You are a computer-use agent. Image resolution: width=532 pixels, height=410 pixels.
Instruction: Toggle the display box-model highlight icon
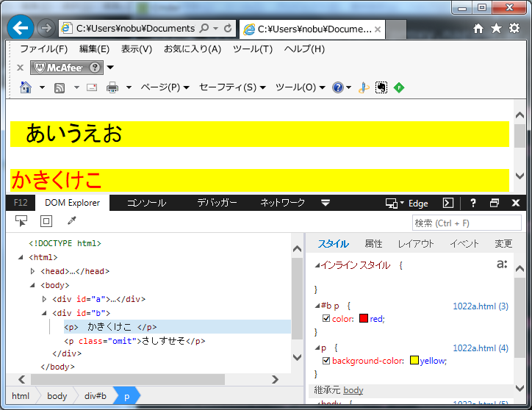46,221
